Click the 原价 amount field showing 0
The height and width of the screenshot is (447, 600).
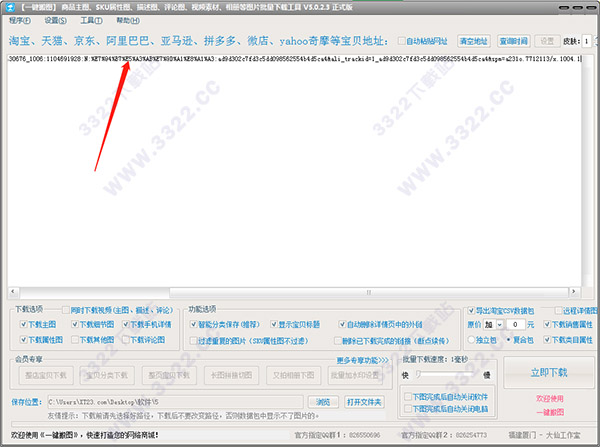pos(515,325)
